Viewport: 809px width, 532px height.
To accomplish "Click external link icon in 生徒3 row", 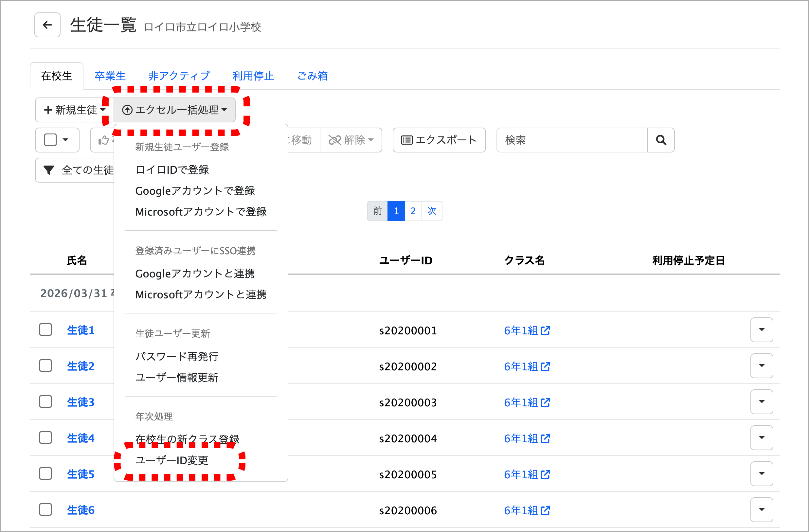I will point(545,402).
